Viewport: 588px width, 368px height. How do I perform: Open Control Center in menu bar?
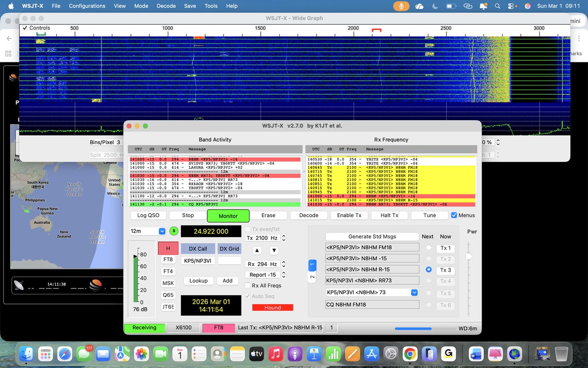pyautogui.click(x=512, y=6)
